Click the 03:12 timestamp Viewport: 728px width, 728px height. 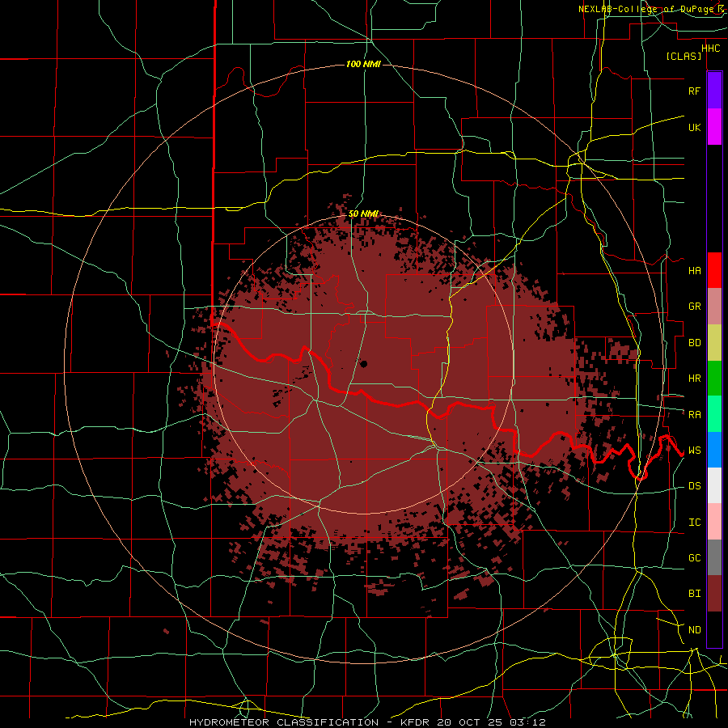527,722
